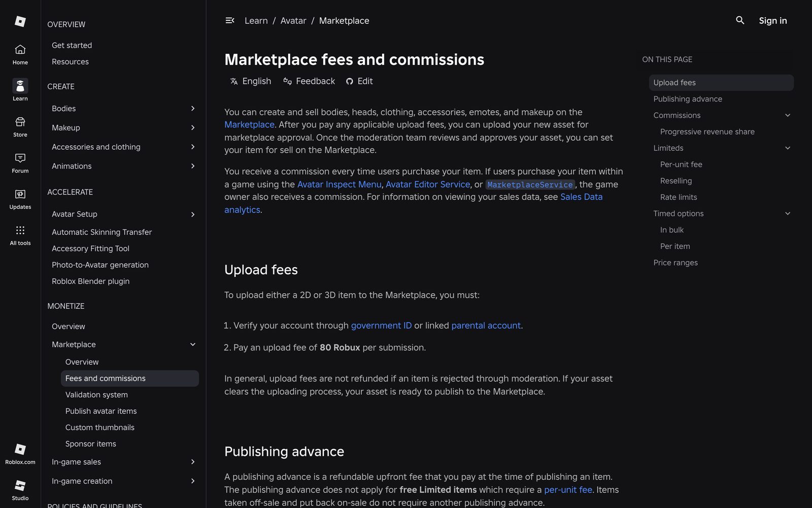The width and height of the screenshot is (812, 508).
Task: Jump to Progressive revenue share
Action: pos(707,132)
